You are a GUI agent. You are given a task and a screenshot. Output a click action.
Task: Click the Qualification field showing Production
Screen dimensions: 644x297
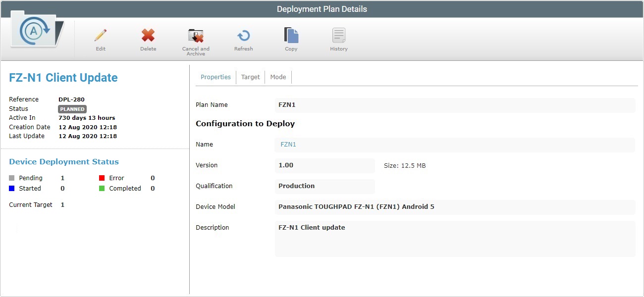tap(325, 186)
